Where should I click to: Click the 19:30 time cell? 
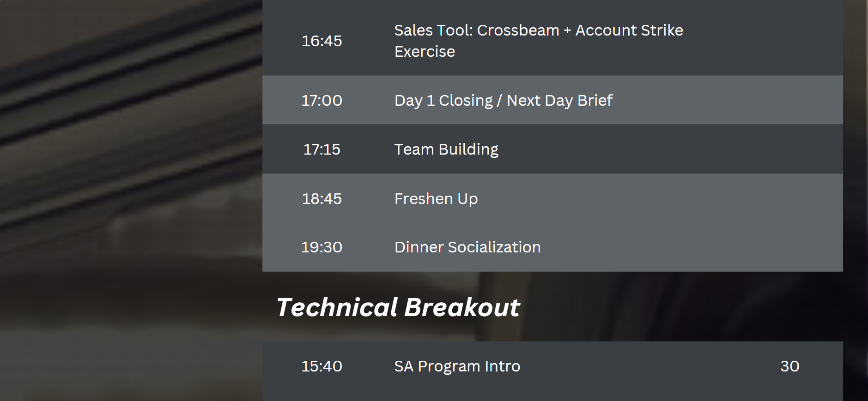coord(322,247)
